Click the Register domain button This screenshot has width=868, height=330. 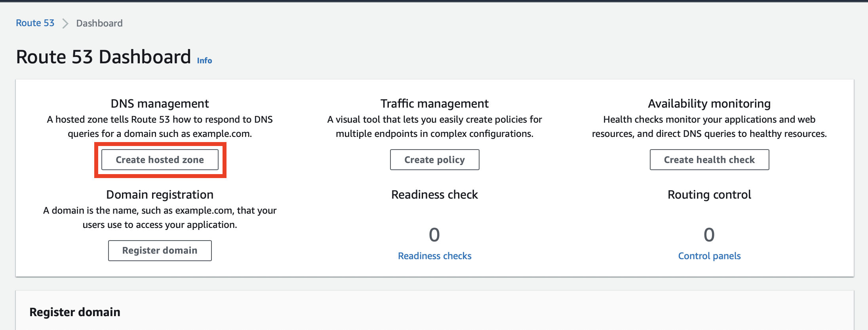(x=160, y=250)
